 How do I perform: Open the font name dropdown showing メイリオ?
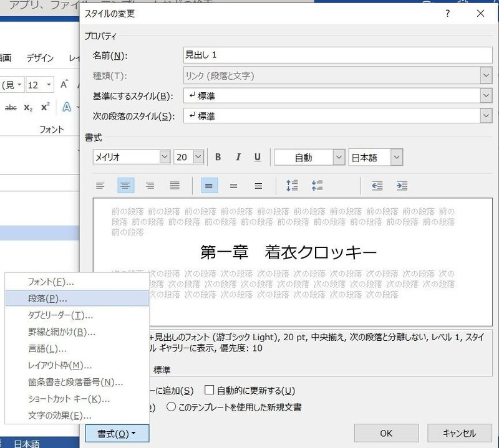164,157
